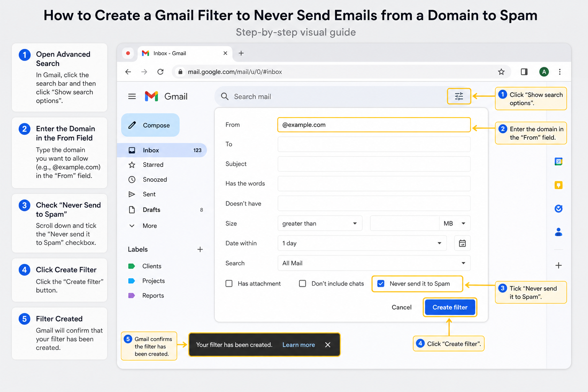This screenshot has width=588, height=392.
Task: Tick the Has attachment checkbox
Action: click(229, 284)
